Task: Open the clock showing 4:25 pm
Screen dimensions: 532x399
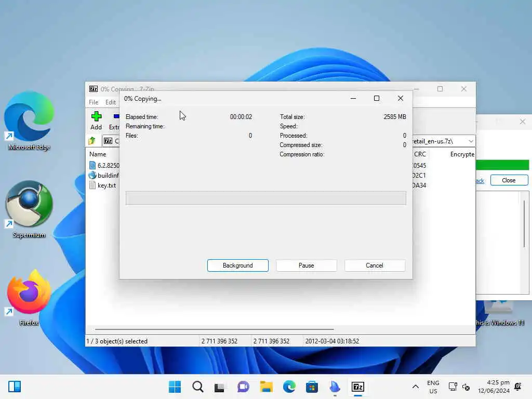Action: coord(494,387)
